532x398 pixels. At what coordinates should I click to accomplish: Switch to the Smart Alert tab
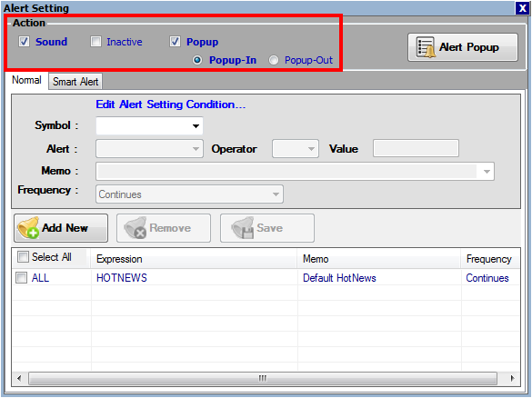[75, 82]
